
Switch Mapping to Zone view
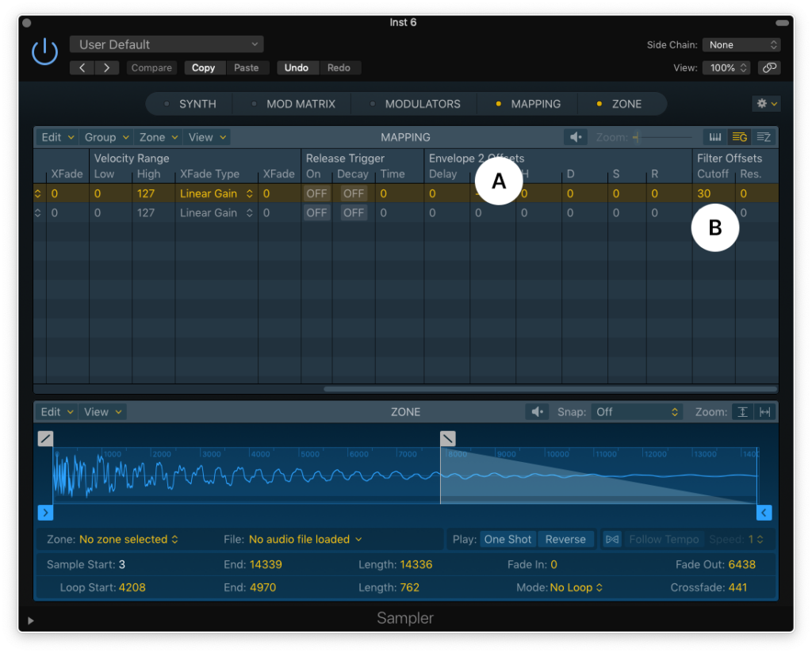pyautogui.click(x=764, y=137)
